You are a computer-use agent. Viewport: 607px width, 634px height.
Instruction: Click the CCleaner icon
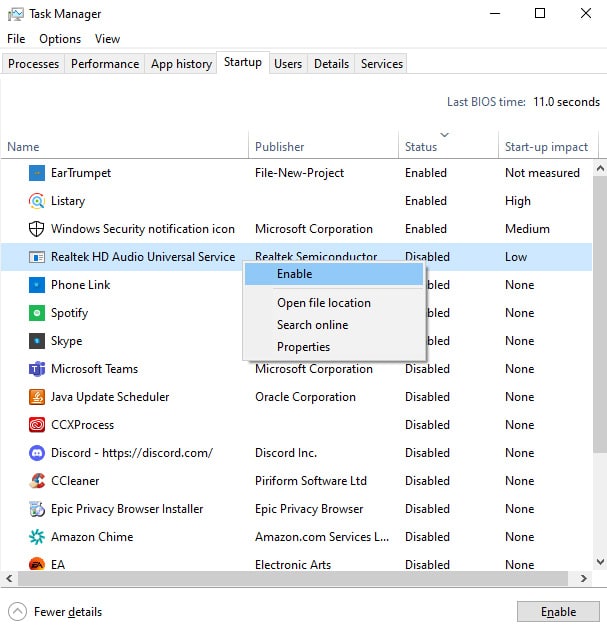click(37, 481)
